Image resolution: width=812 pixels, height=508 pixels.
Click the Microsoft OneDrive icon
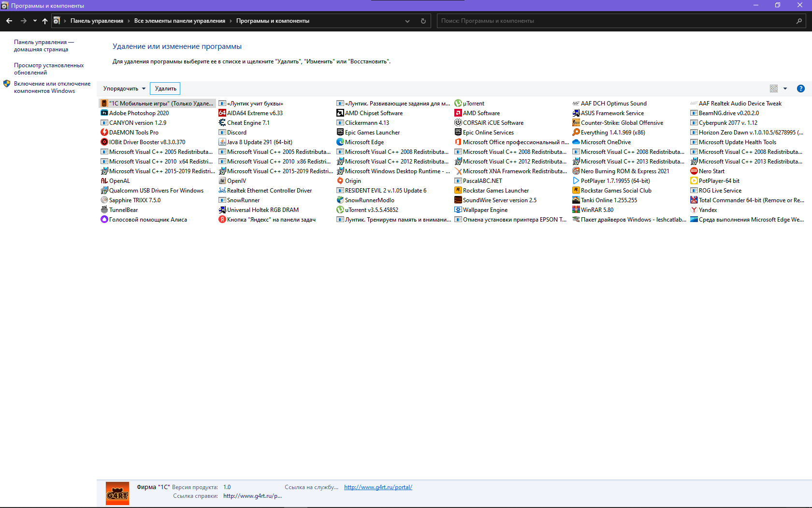point(576,142)
